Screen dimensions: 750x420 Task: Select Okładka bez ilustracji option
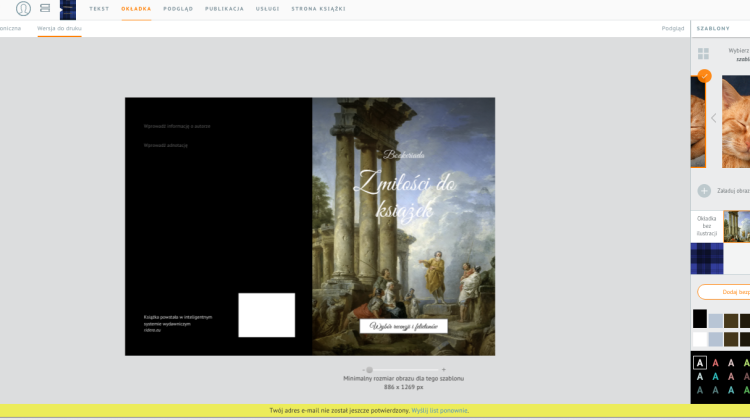(706, 226)
